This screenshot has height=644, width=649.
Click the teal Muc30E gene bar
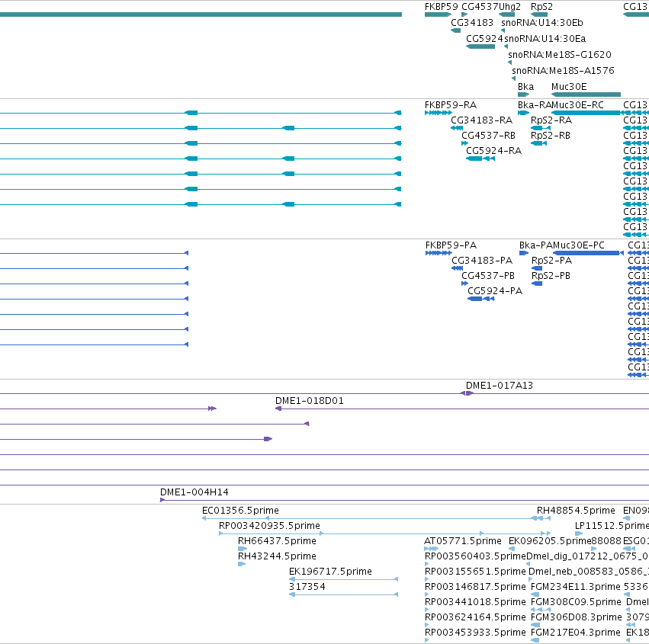coord(586,95)
